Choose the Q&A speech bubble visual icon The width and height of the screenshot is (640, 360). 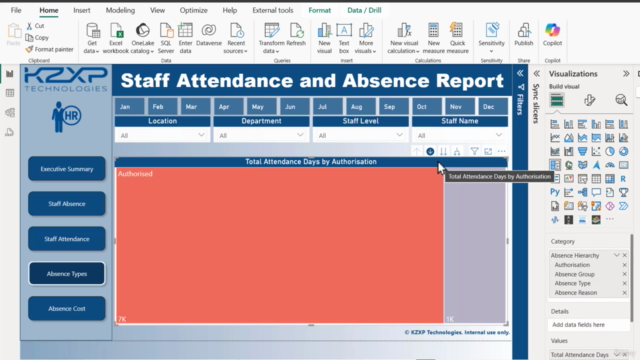click(x=596, y=192)
